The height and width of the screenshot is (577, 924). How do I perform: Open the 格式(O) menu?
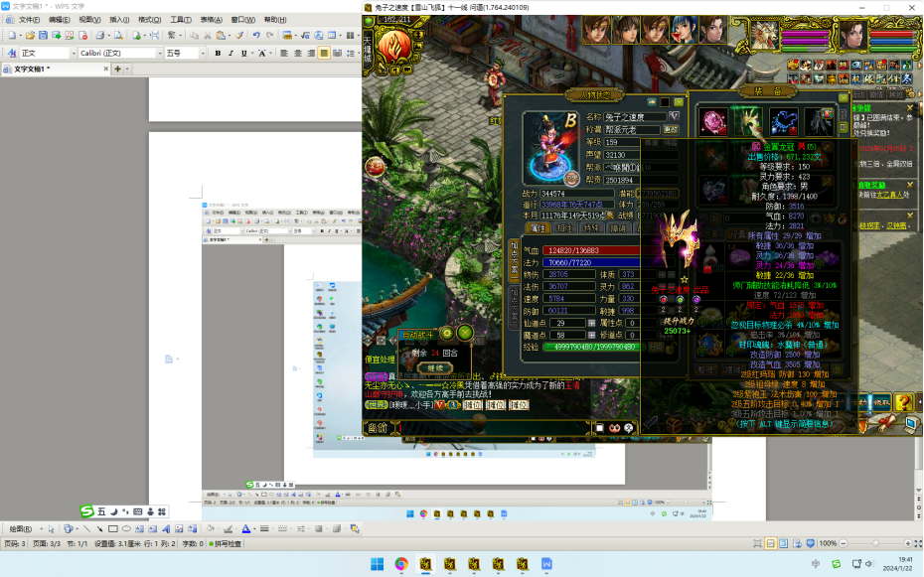(150, 20)
